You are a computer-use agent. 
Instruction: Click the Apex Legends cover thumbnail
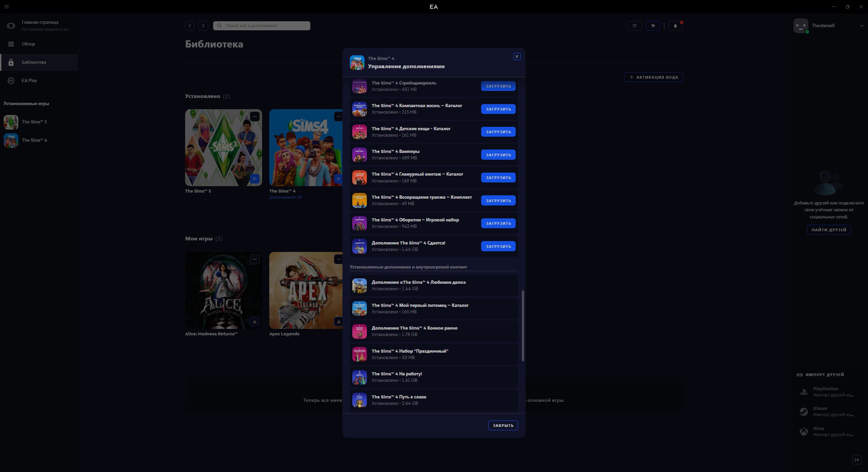pyautogui.click(x=306, y=290)
